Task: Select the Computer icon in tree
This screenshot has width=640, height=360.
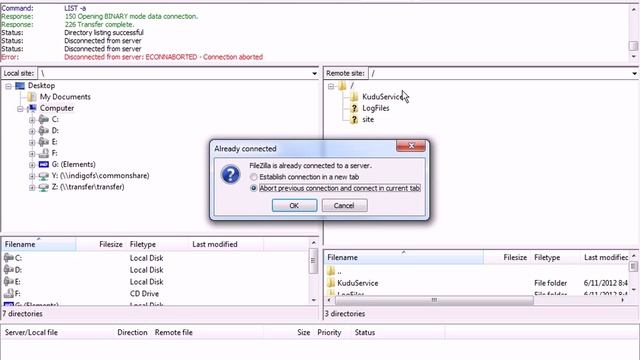Action: [32, 108]
